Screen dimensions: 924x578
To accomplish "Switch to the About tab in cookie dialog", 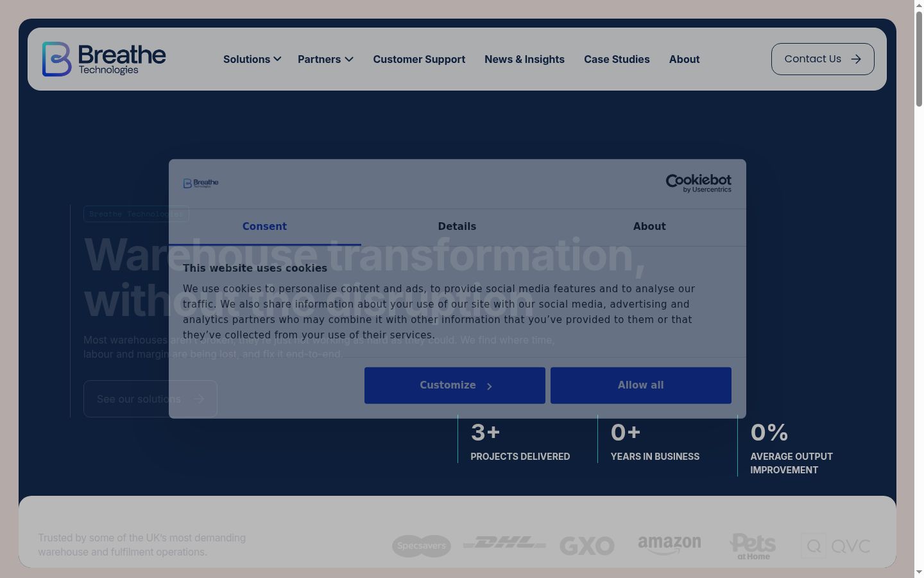I will pos(649,227).
